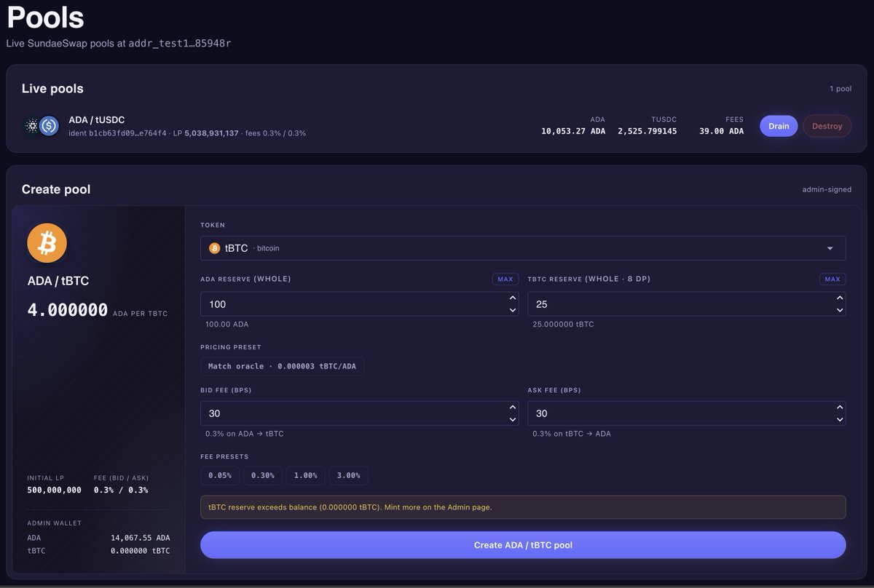The height and width of the screenshot is (588, 874).
Task: Click the 2,525.799145 TUSDC value
Action: [x=647, y=132]
